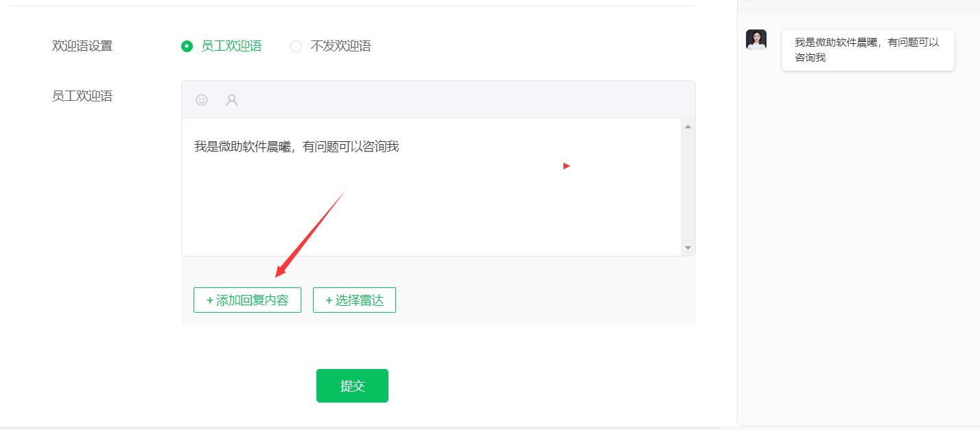Viewport: 980px width, 430px height.
Task: Click + 添加回复内容 button
Action: coord(247,300)
